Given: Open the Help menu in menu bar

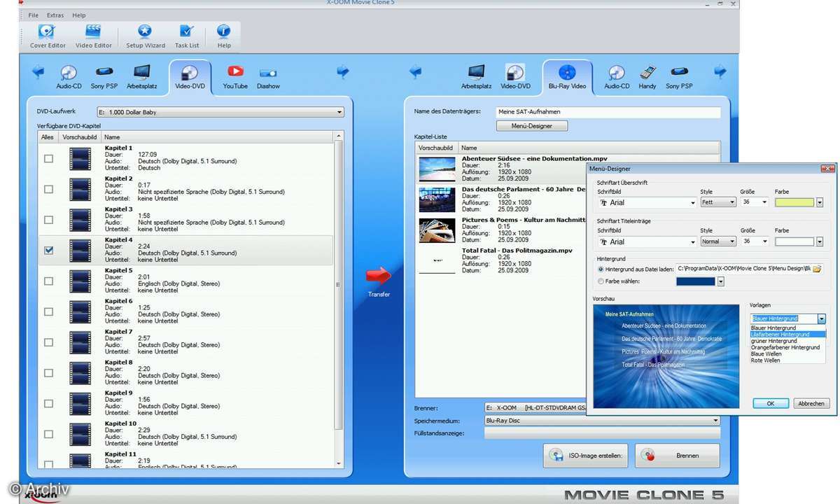Looking at the screenshot, I should (x=79, y=15).
